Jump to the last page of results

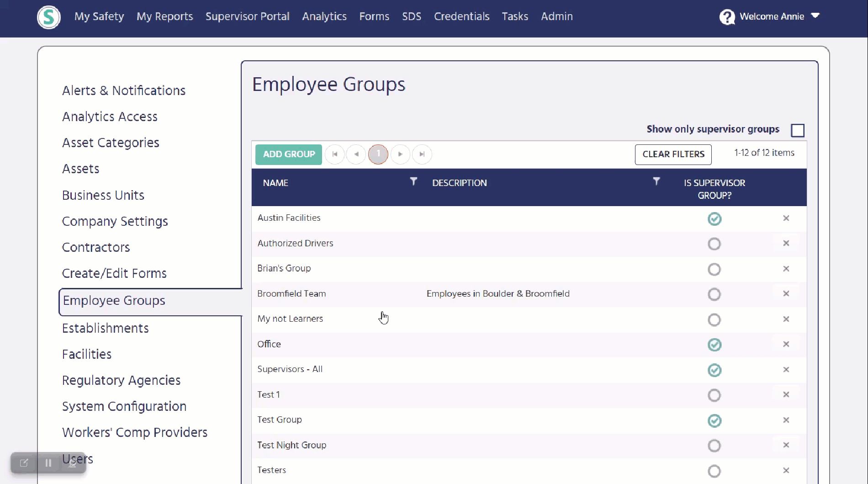point(422,154)
